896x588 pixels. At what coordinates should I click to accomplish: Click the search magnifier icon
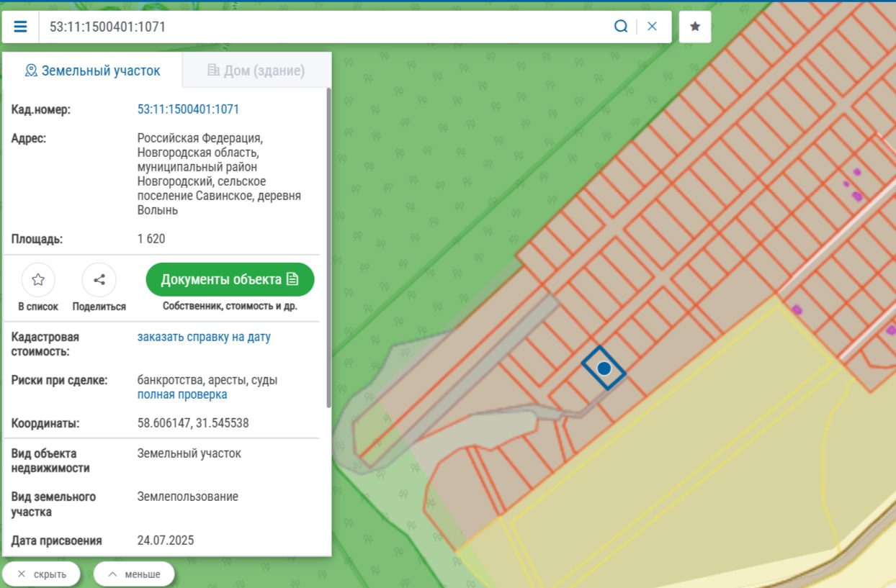coord(621,27)
